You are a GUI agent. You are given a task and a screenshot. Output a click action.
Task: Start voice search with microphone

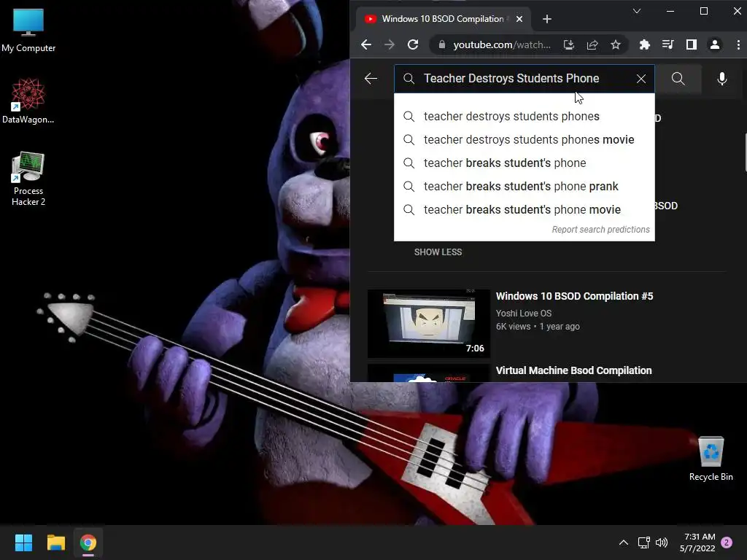722,79
